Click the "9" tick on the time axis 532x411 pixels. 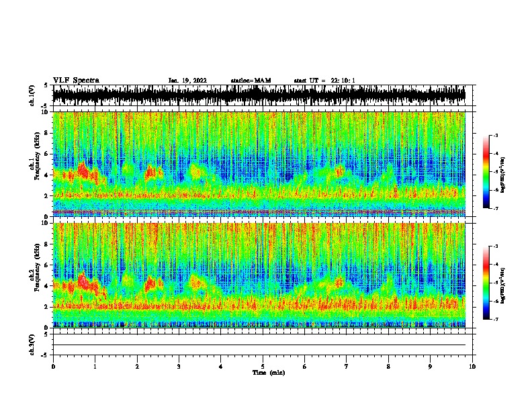[430, 367]
